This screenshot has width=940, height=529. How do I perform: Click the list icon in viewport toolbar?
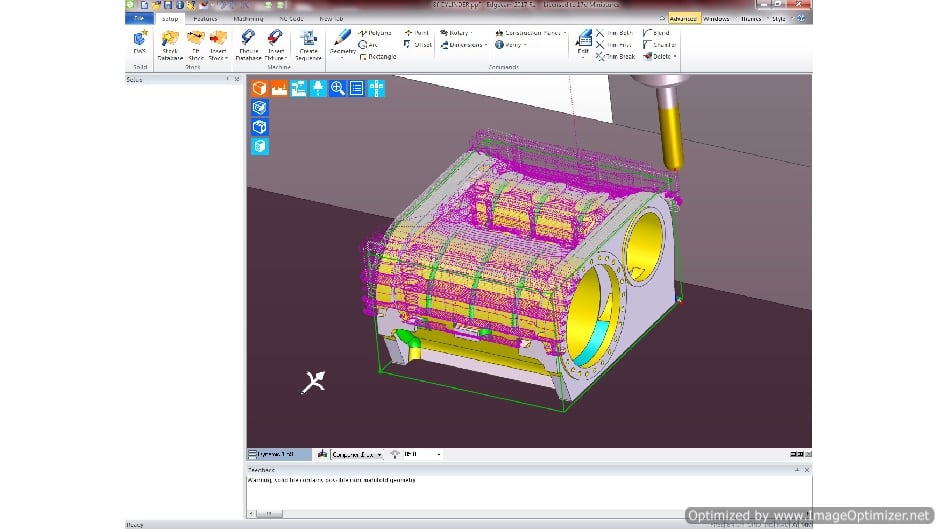tap(357, 88)
